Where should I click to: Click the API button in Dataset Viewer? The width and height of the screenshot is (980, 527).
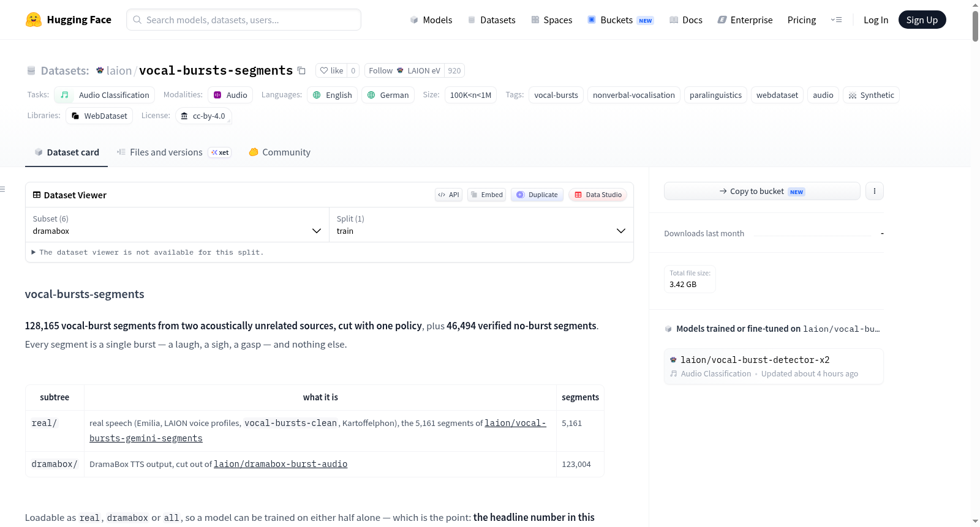pyautogui.click(x=448, y=195)
